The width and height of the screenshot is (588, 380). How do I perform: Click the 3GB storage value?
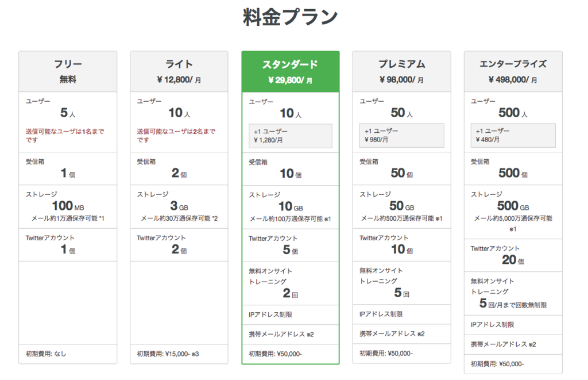click(179, 206)
